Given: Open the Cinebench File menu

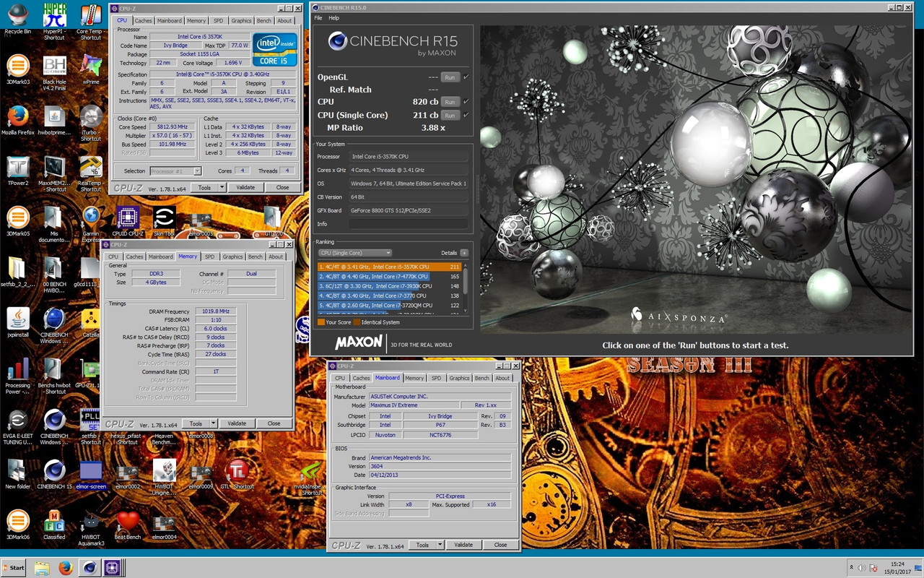Looking at the screenshot, I should coord(318,17).
